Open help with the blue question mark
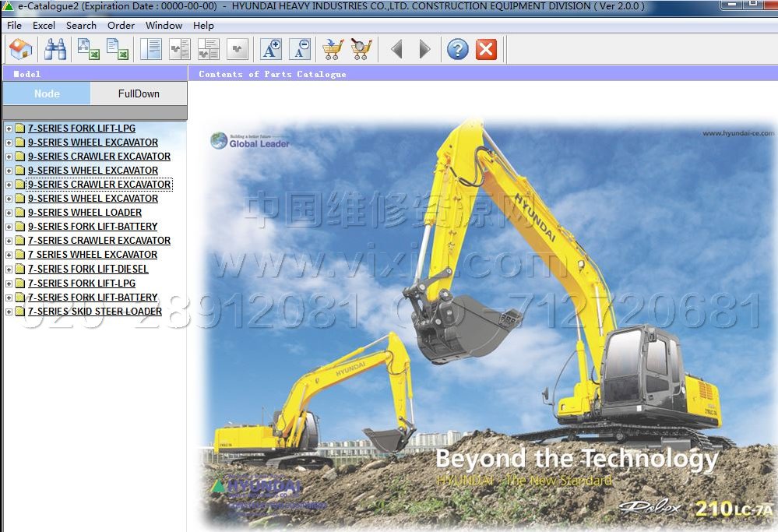Screen dimensions: 778x532 (457, 50)
